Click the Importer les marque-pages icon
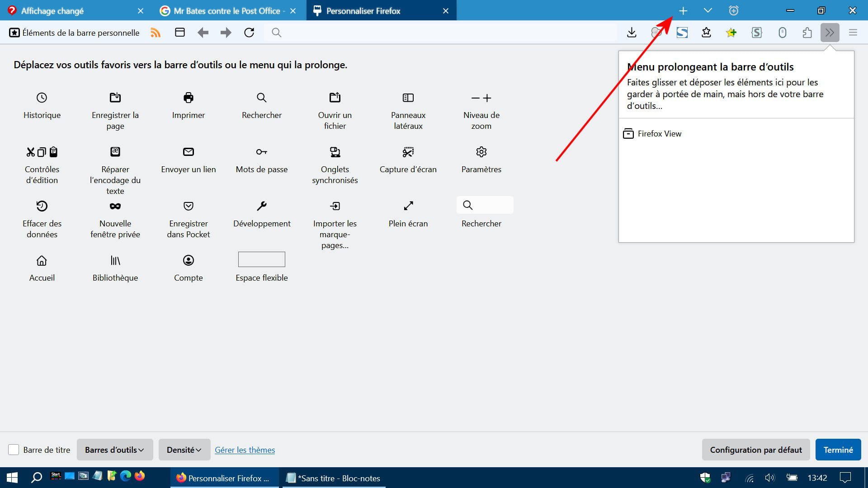 335,206
